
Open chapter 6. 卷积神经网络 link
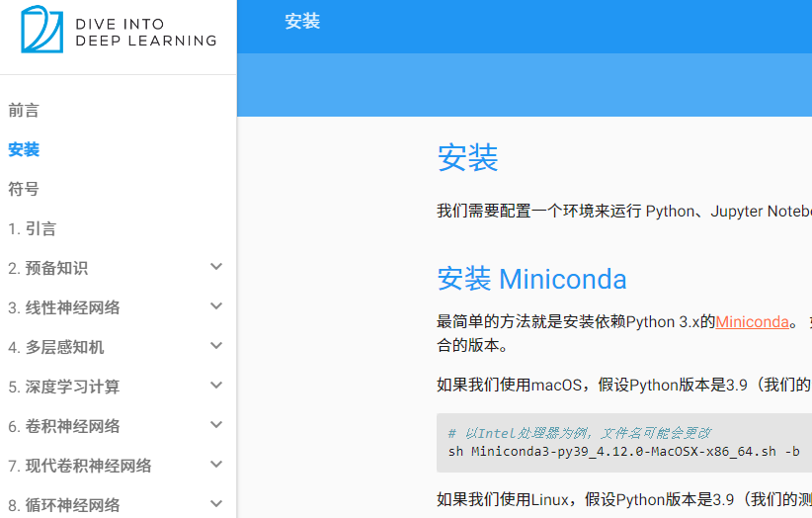coord(64,427)
